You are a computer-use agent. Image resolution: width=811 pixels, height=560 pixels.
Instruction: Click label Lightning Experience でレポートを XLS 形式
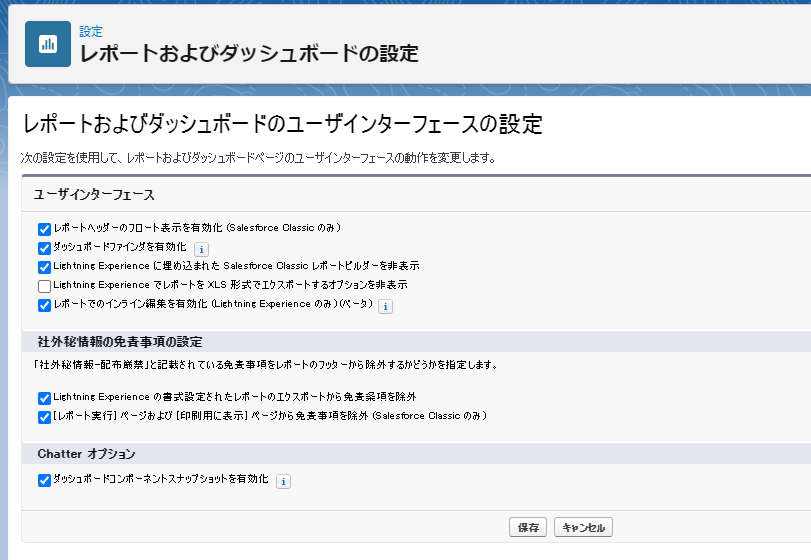point(230,284)
